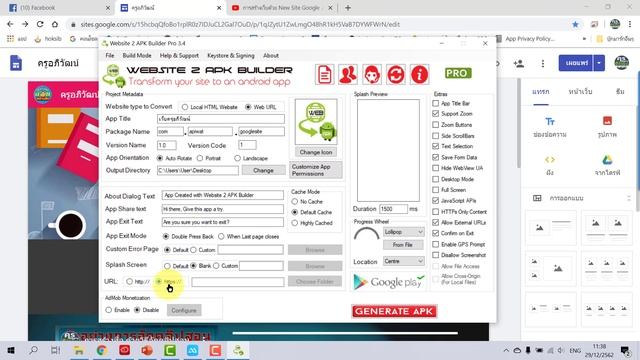
Task: Enable Disallow Screenshot checkbox
Action: [436, 255]
